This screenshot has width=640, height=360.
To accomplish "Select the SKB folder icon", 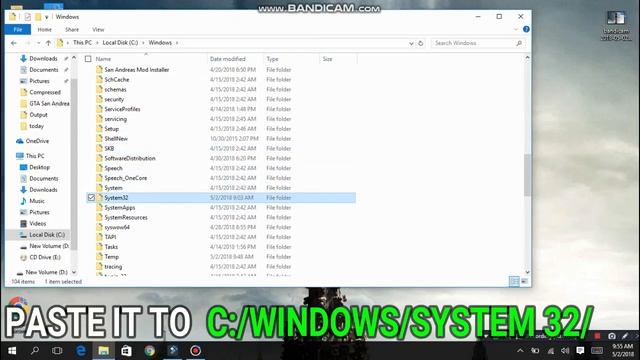I will point(99,148).
